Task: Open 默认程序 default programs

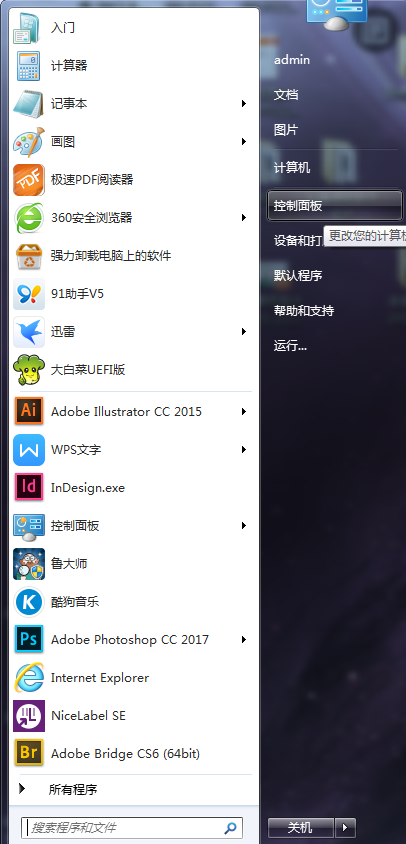Action: pos(298,276)
